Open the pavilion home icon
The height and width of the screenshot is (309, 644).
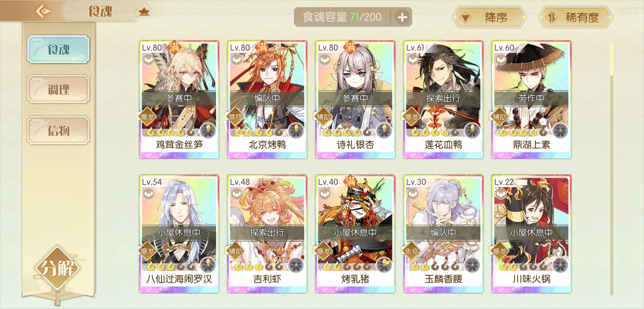point(144,12)
